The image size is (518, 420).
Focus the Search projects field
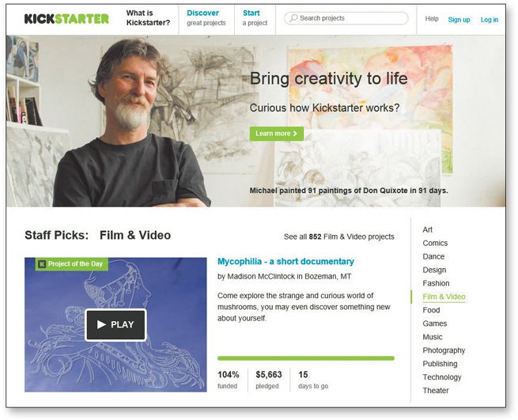click(346, 18)
